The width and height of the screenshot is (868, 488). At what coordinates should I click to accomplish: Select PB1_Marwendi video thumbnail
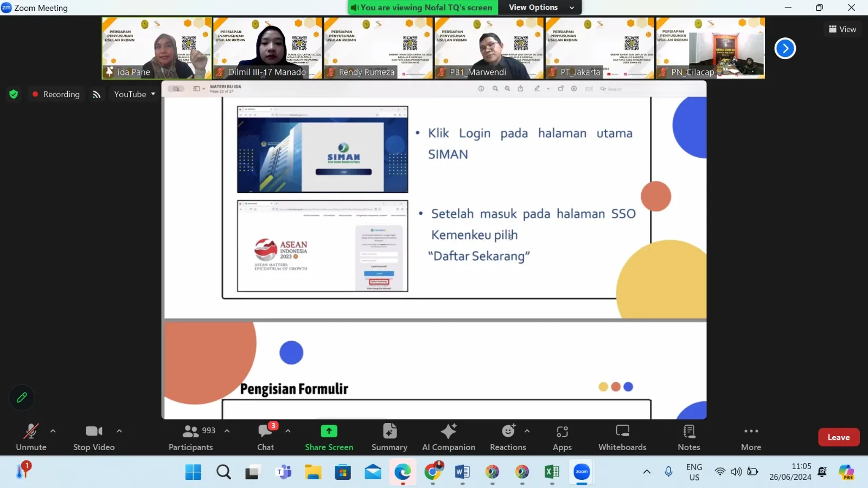pyautogui.click(x=489, y=48)
